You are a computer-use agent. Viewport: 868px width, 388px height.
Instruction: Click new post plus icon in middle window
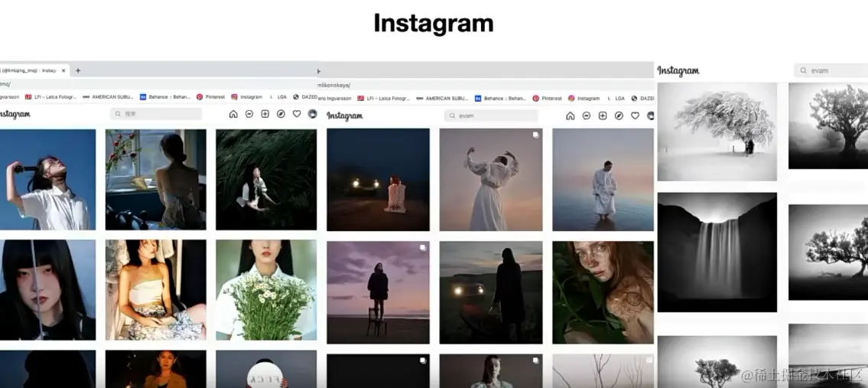coord(603,116)
